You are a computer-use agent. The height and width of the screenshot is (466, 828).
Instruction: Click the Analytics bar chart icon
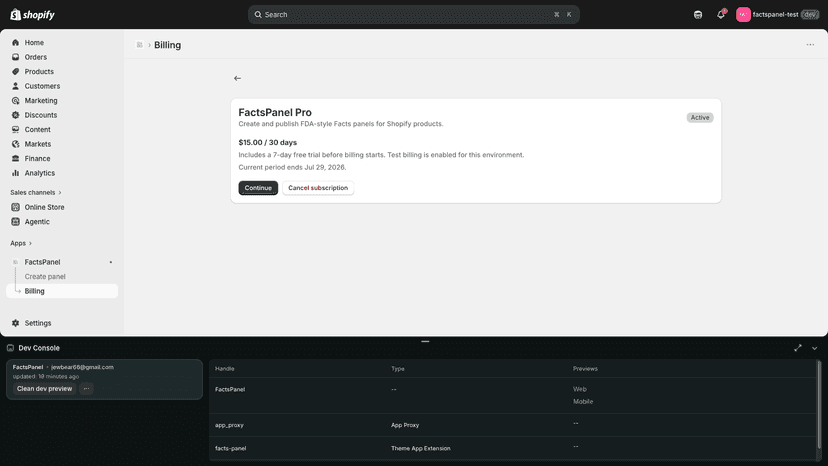pos(15,173)
